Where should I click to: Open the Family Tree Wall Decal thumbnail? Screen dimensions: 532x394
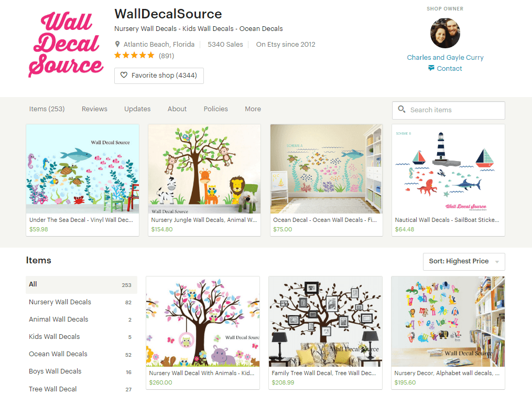(x=325, y=321)
